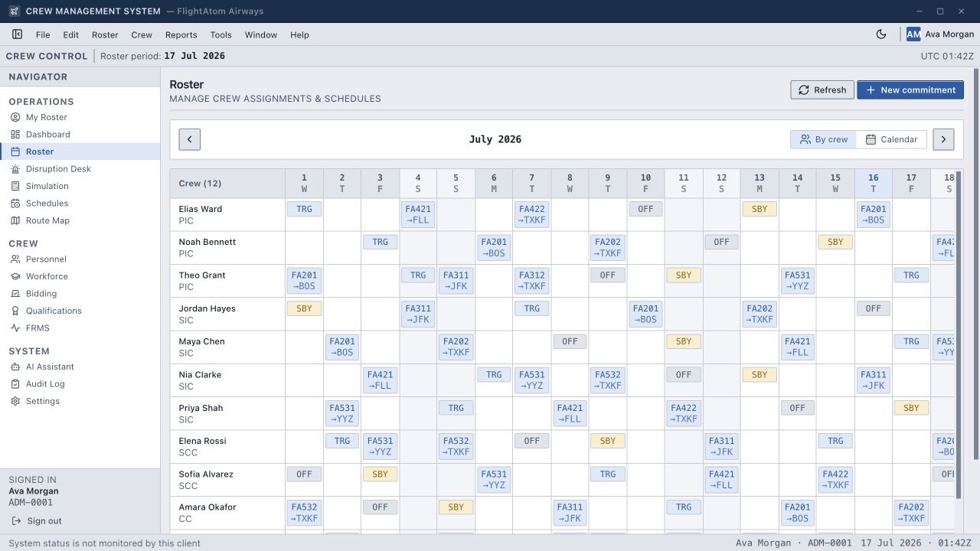
Task: Select Noah Bennett TRG on day 3
Action: pos(380,242)
